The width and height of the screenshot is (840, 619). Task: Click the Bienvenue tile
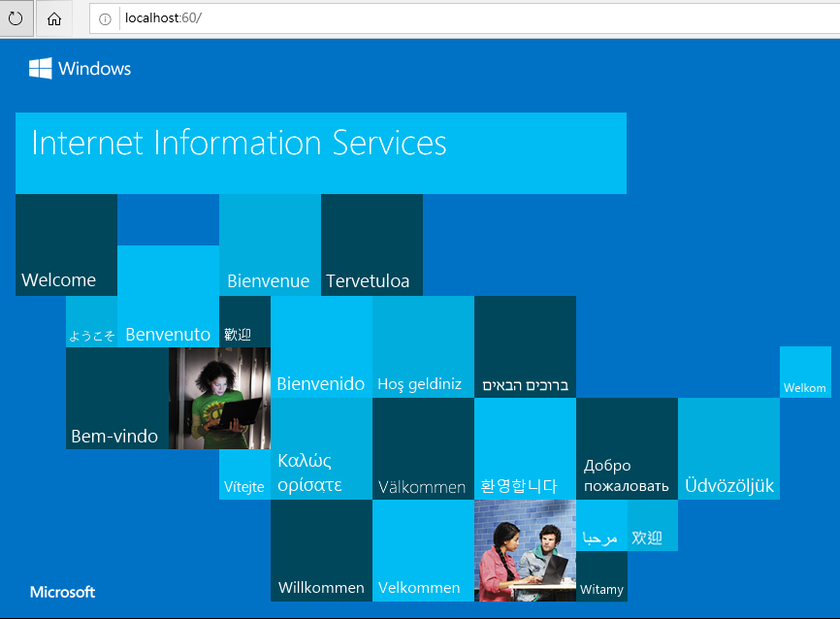click(x=270, y=244)
